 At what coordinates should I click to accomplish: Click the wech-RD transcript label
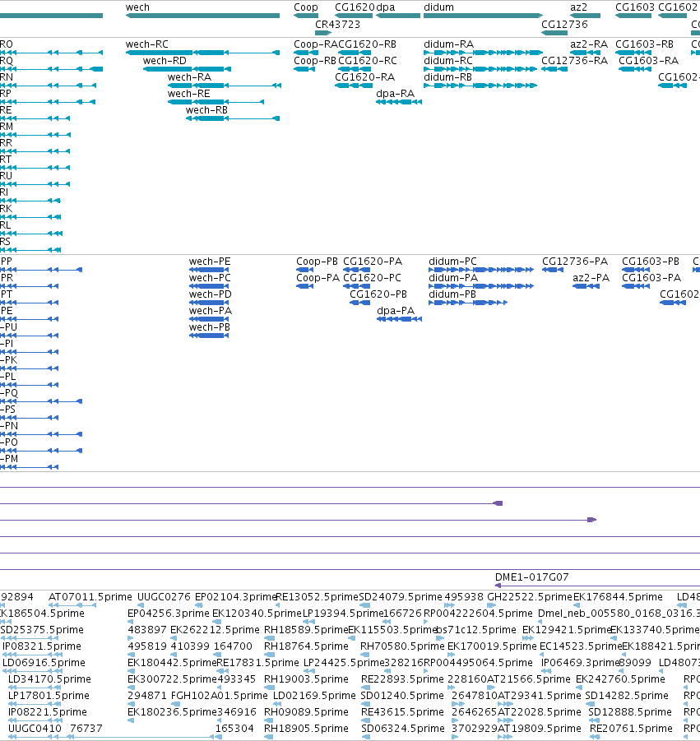click(165, 61)
